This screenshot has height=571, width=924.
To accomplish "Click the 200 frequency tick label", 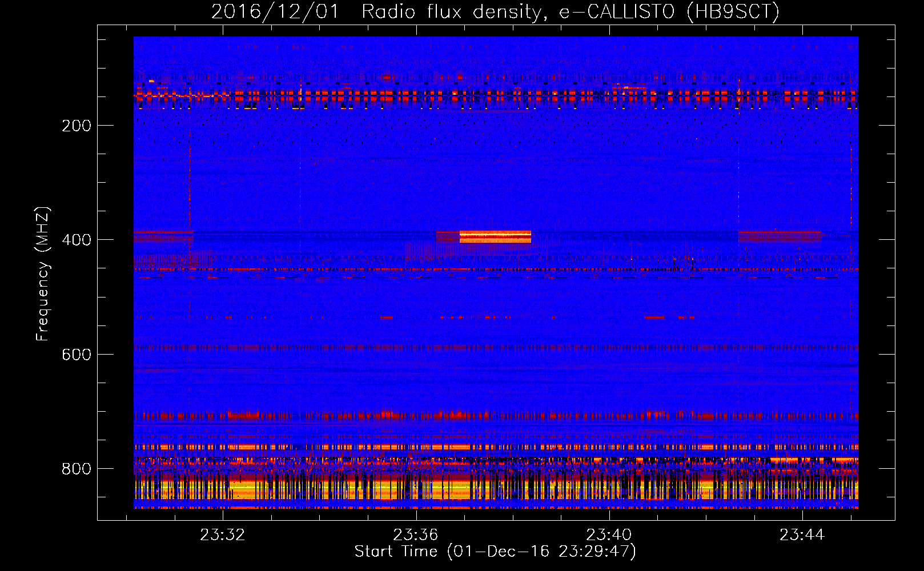I will click(x=77, y=126).
